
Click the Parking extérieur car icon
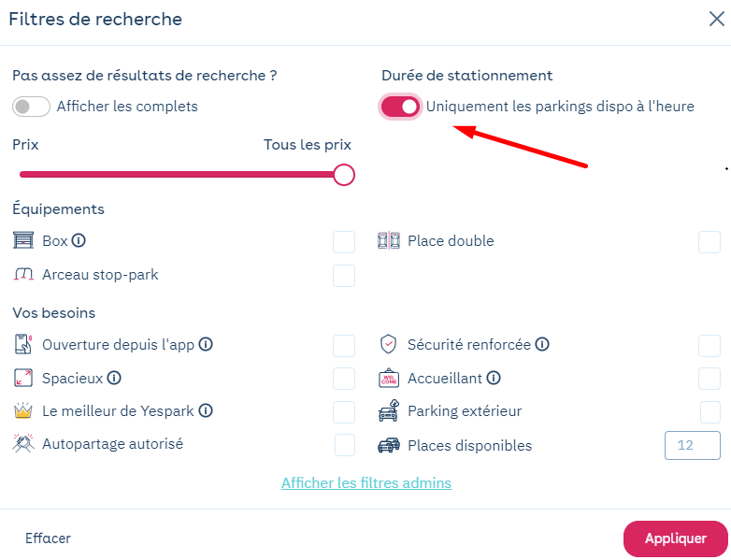[x=388, y=410]
